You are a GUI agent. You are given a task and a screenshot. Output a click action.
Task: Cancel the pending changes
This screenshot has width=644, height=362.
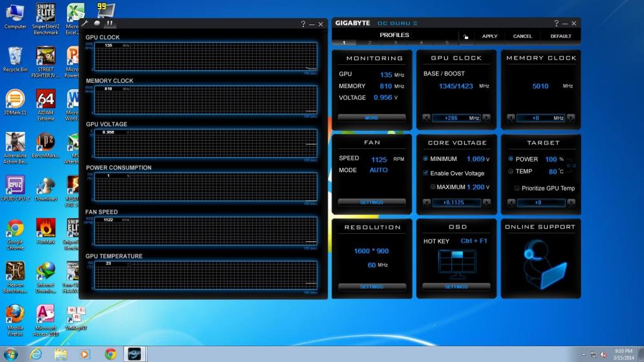[x=523, y=36]
